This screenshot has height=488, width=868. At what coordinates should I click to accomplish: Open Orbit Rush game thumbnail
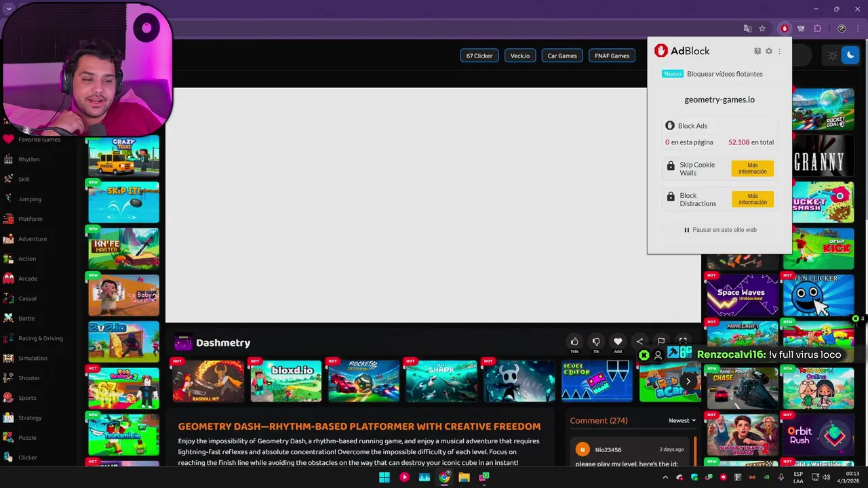[x=818, y=435]
